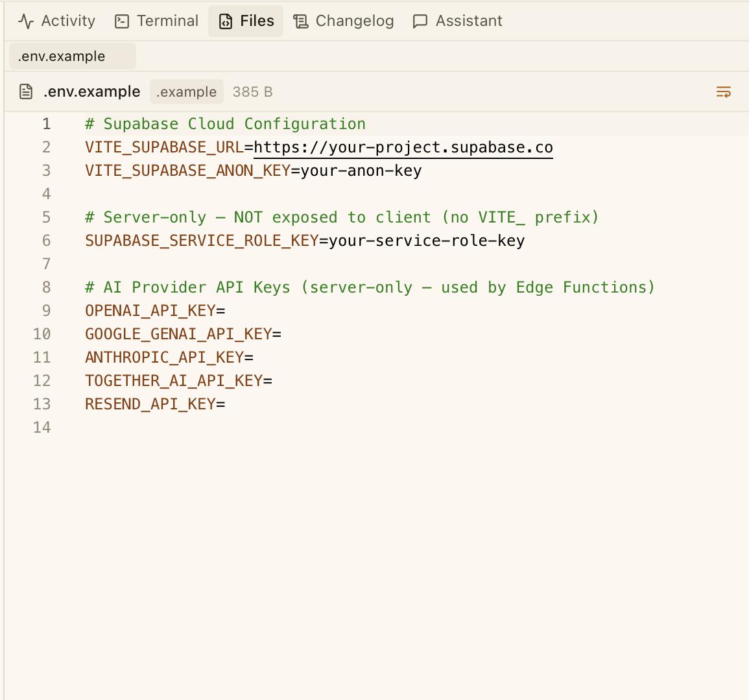The height and width of the screenshot is (700, 749).
Task: Click the 385 B file size label
Action: [253, 91]
